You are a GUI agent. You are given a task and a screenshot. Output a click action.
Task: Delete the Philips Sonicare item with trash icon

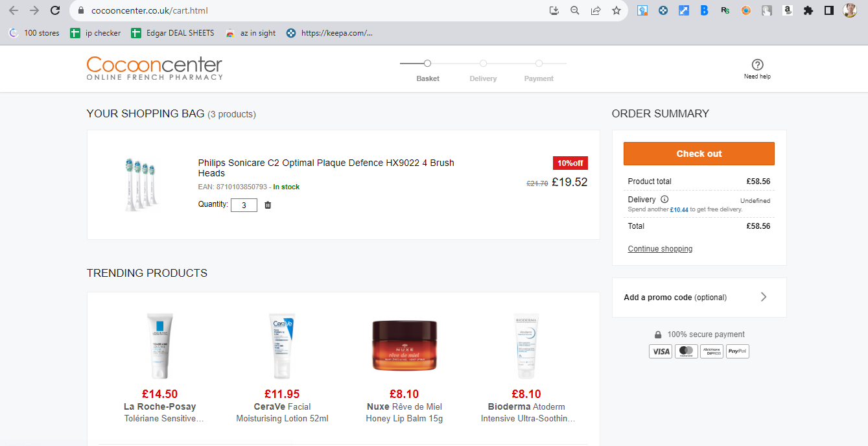click(x=268, y=205)
